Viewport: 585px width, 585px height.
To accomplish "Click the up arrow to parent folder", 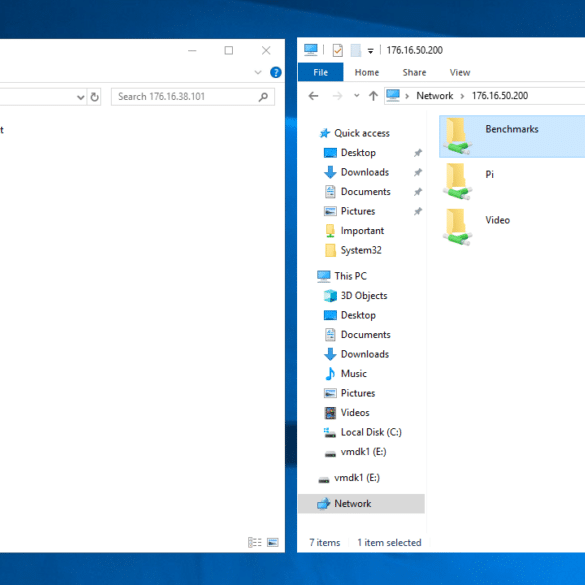I will (x=373, y=96).
